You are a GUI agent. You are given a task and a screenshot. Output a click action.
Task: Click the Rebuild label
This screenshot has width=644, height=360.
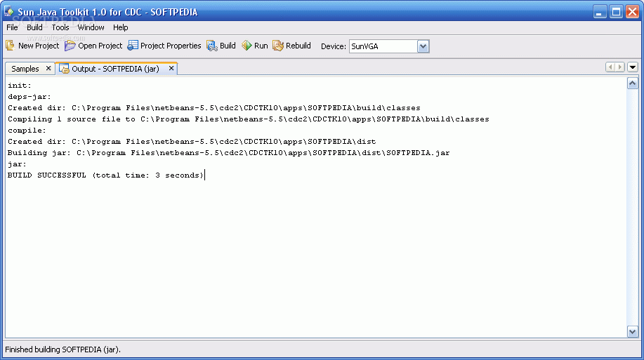[x=298, y=46]
